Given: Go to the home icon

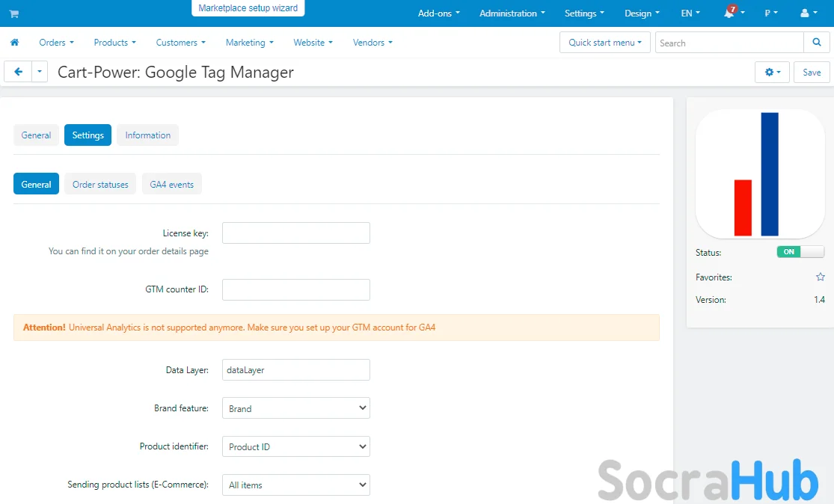Looking at the screenshot, I should pos(14,43).
